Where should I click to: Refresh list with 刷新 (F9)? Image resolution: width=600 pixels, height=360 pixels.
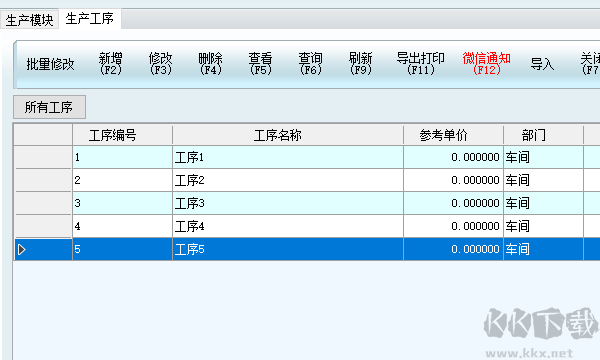pyautogui.click(x=360, y=64)
